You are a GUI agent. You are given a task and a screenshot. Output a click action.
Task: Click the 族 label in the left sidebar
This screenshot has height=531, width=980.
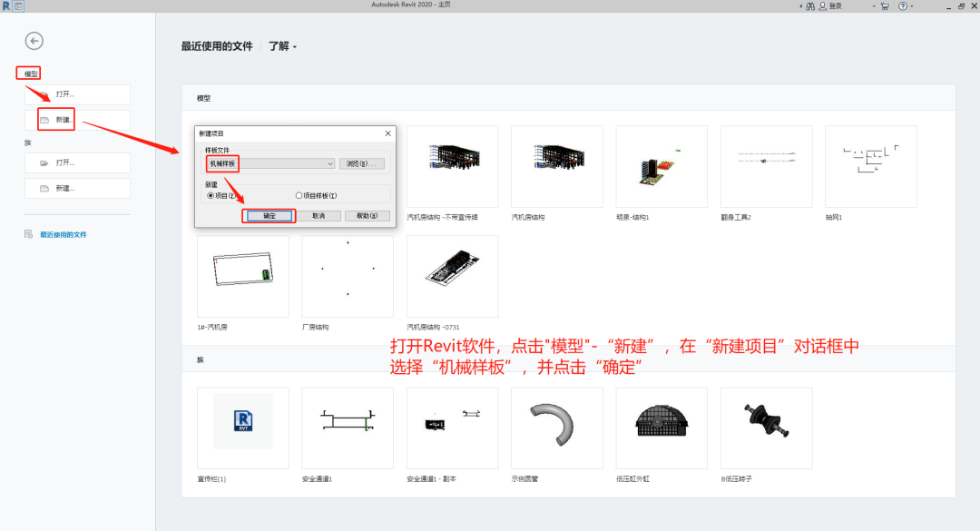click(x=27, y=143)
